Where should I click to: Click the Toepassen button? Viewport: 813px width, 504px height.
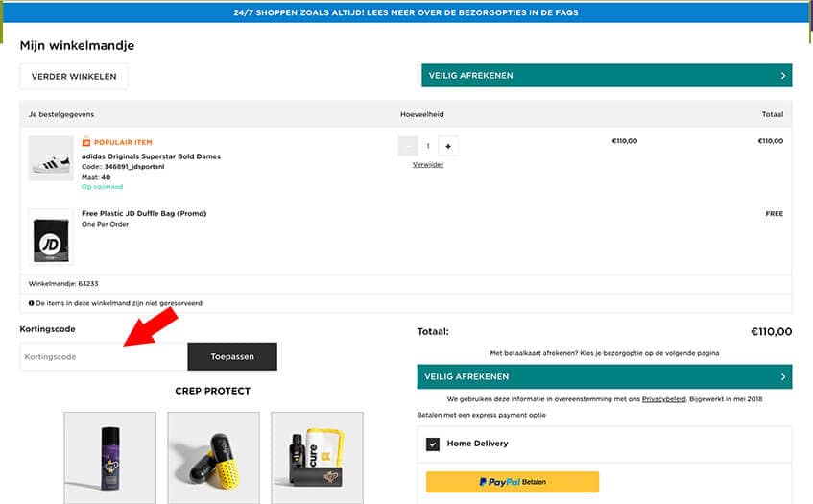pyautogui.click(x=232, y=357)
